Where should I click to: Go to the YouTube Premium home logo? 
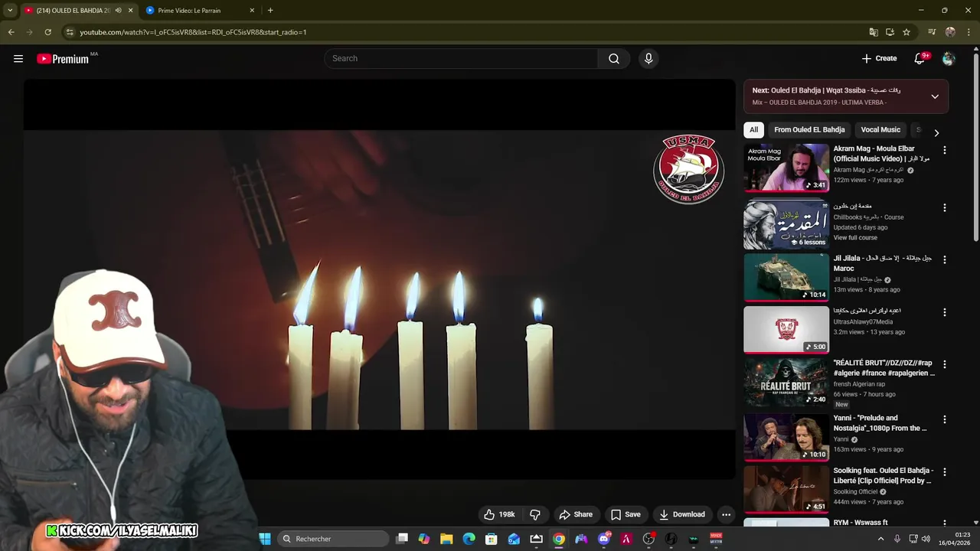coord(64,58)
